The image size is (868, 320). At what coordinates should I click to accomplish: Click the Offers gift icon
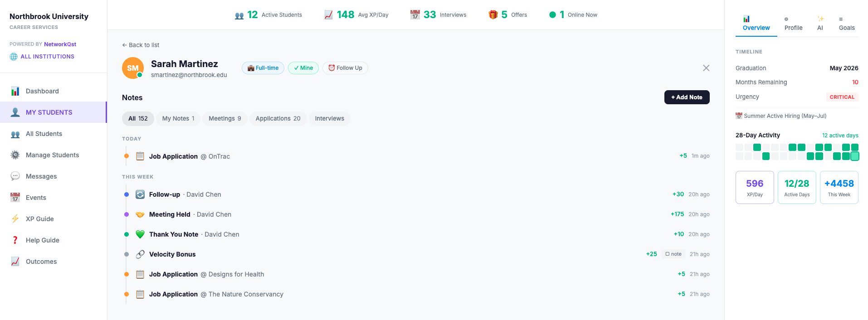[493, 15]
